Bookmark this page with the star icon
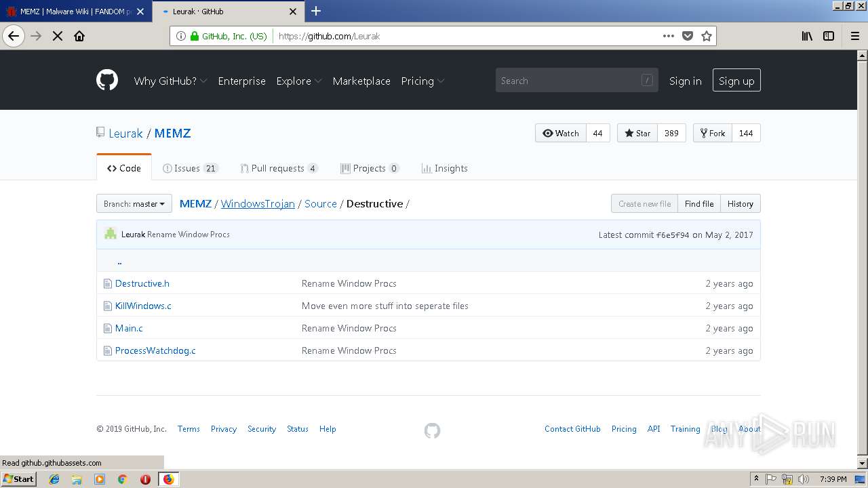 pos(707,36)
